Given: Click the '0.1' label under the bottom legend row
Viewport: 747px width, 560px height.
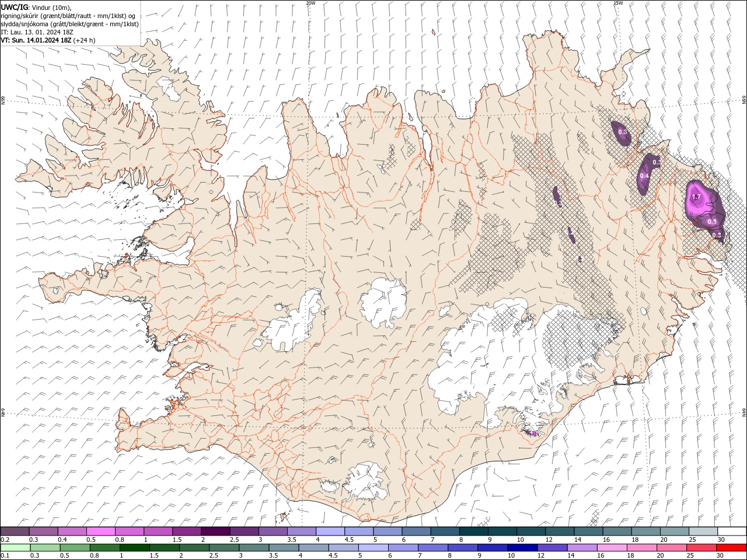Looking at the screenshot, I should [5, 556].
